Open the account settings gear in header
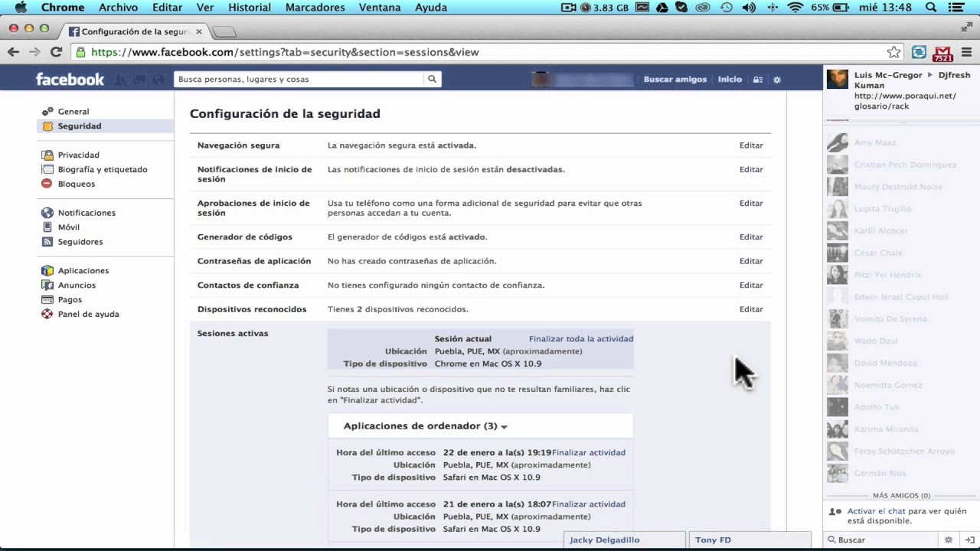 777,80
